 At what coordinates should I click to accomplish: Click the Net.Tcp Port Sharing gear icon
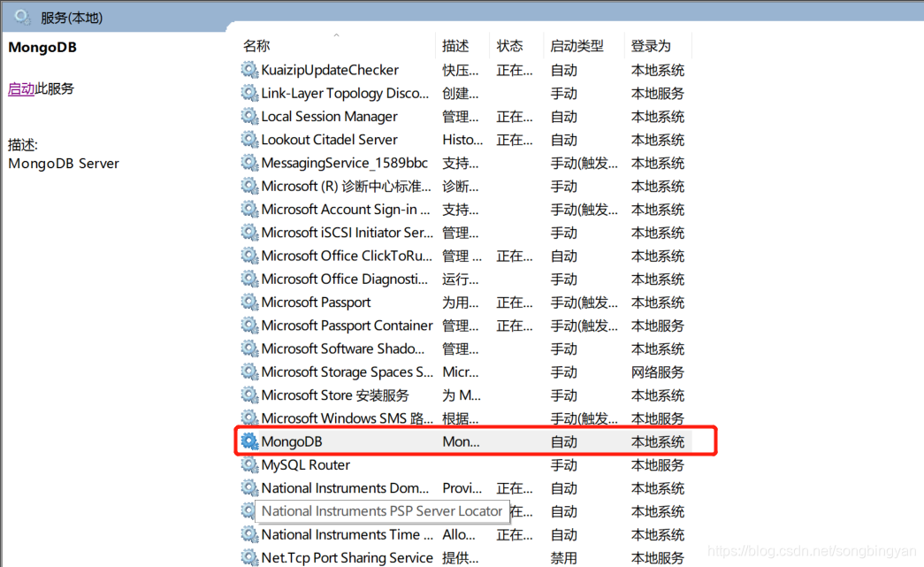(x=250, y=557)
